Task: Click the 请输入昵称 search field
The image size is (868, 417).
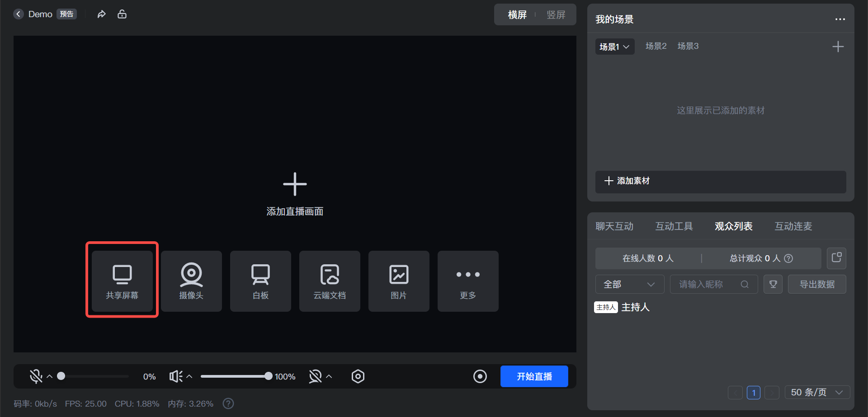Action: click(x=708, y=284)
